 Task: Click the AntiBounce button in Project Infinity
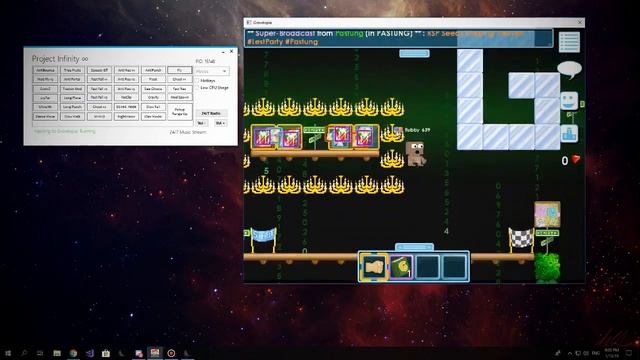[x=45, y=70]
